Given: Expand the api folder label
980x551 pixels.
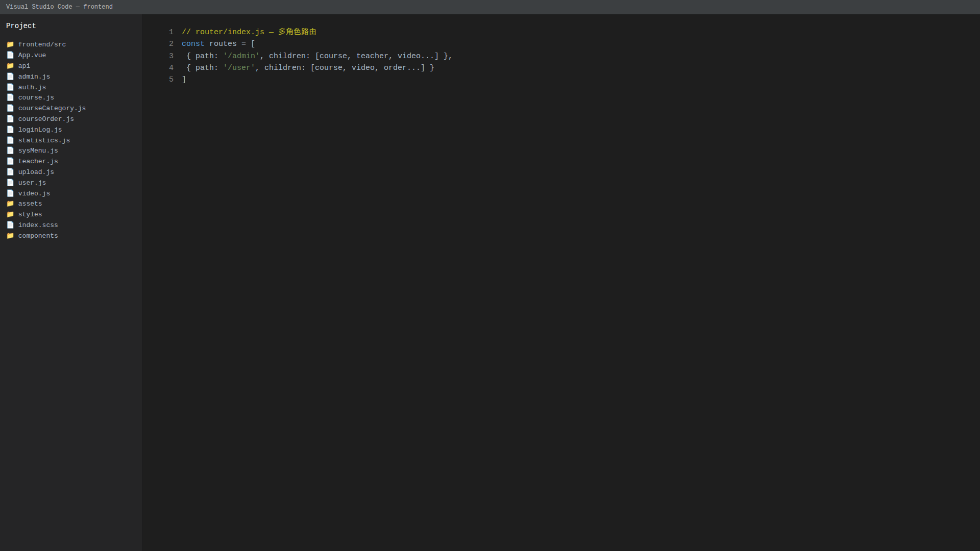Looking at the screenshot, I should coord(24,66).
